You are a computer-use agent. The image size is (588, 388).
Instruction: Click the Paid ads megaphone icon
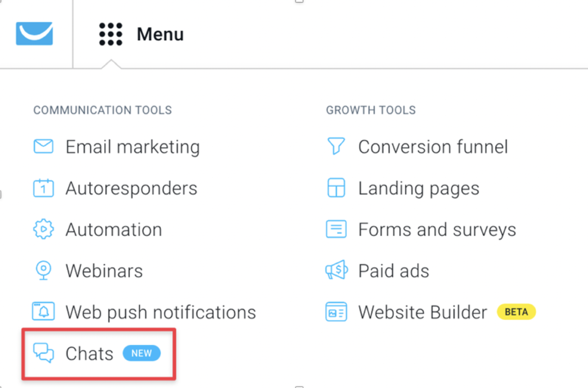pyautogui.click(x=336, y=270)
